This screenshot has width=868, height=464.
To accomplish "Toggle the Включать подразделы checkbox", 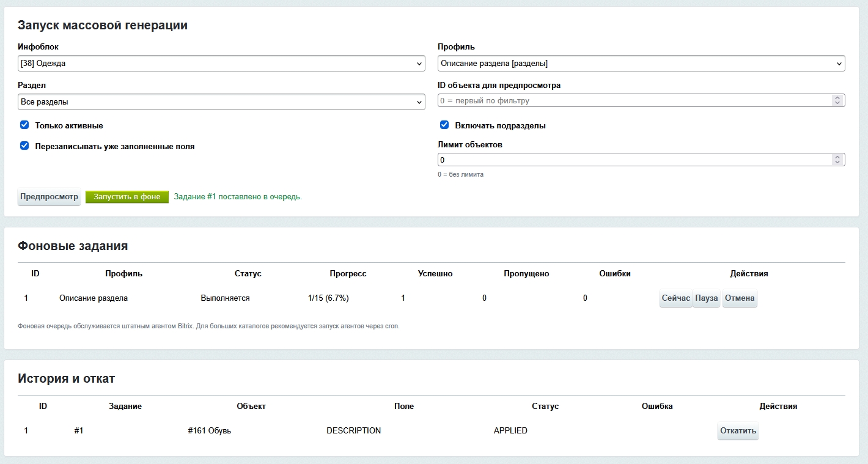I will pos(444,125).
